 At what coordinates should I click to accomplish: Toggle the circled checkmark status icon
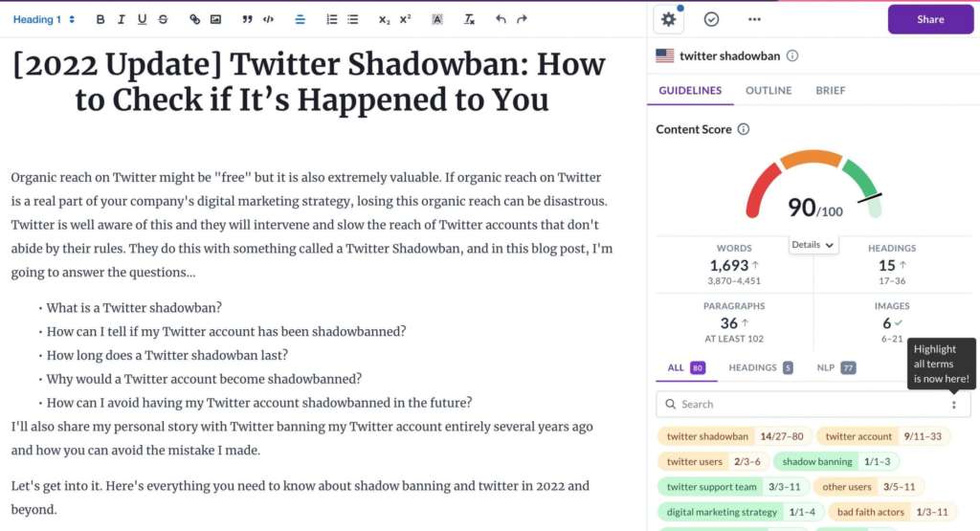711,19
